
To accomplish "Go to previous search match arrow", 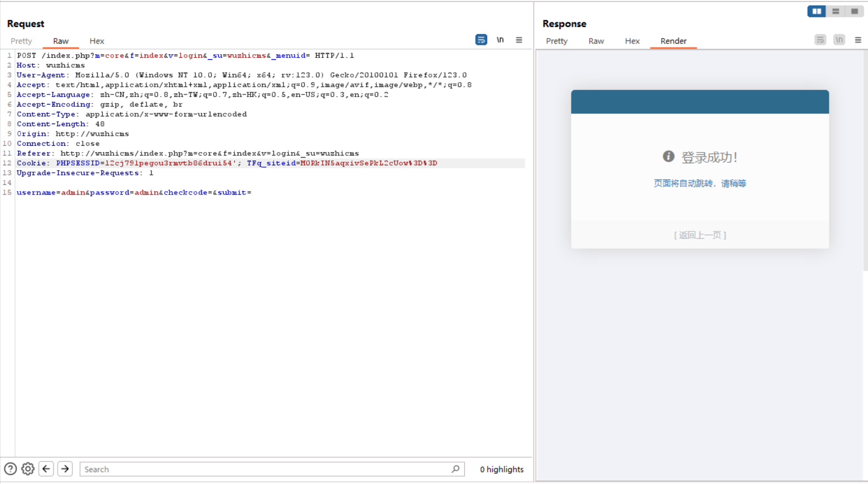I will [x=46, y=469].
